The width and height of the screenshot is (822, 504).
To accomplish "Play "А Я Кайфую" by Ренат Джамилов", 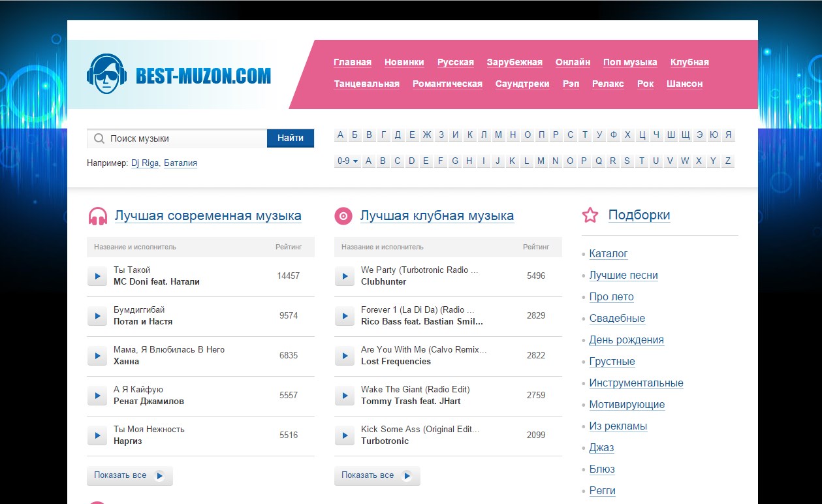I will pyautogui.click(x=97, y=396).
